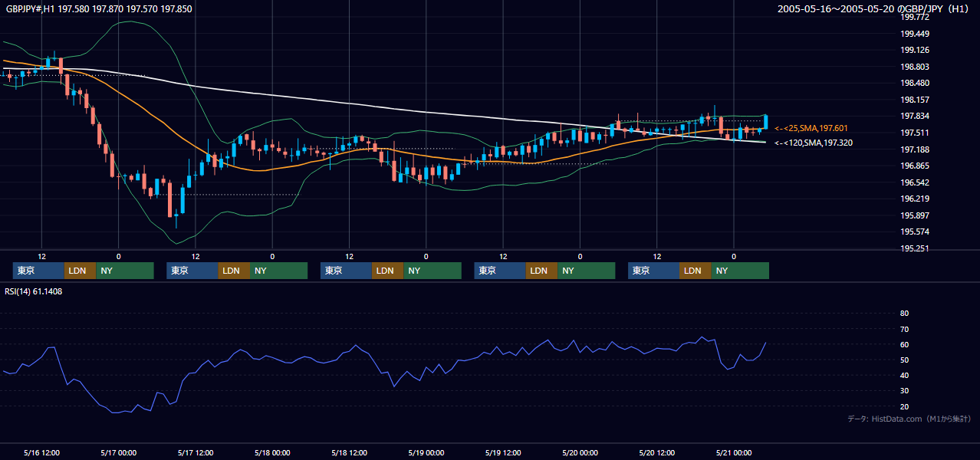
Task: Click the 199.449 price axis value
Action: [914, 34]
